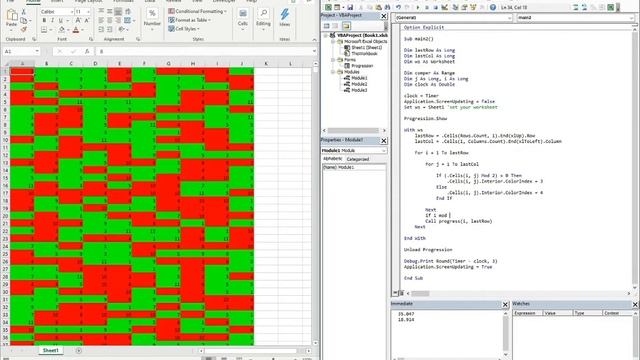Click the Find binoculars icon in VBA toolbar
This screenshot has height=360, width=640.
click(387, 7)
